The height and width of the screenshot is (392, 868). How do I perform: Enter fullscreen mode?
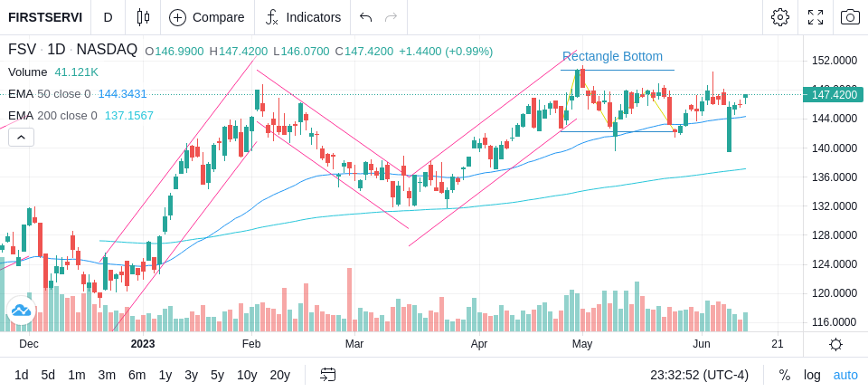(816, 17)
